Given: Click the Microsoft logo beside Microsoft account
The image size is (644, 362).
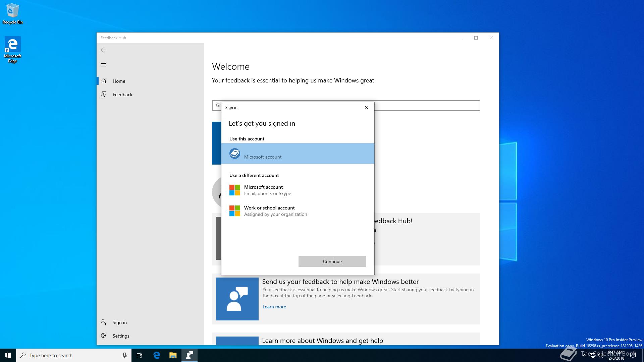Looking at the screenshot, I should pyautogui.click(x=235, y=190).
